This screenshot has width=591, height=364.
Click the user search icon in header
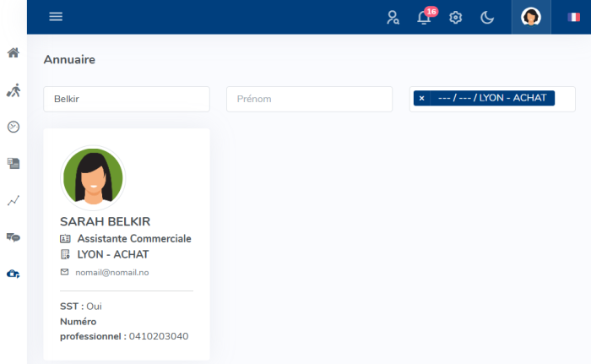[x=393, y=17]
